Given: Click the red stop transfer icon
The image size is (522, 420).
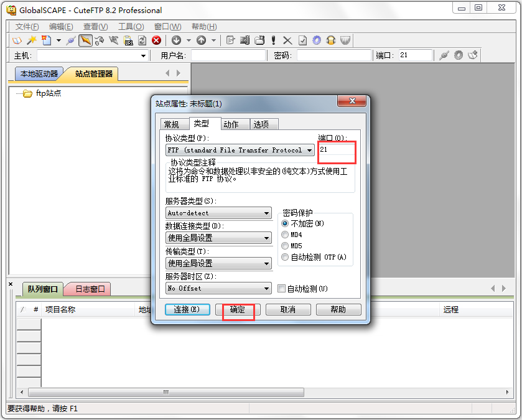Looking at the screenshot, I should pyautogui.click(x=156, y=40).
